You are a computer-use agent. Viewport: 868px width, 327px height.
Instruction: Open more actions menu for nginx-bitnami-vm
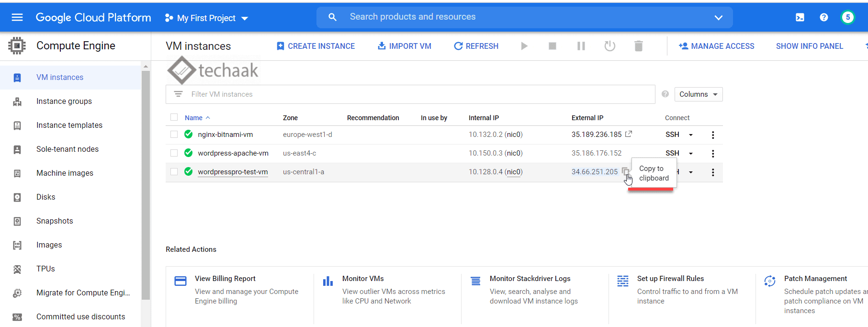pos(713,135)
